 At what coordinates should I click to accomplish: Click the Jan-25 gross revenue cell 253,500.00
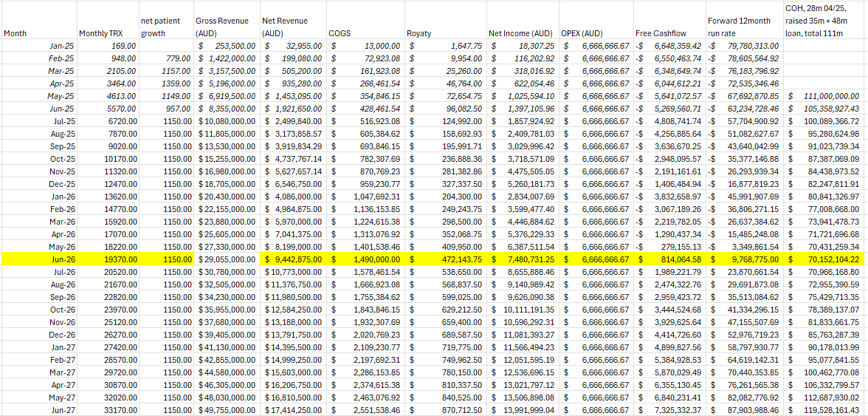coord(226,45)
